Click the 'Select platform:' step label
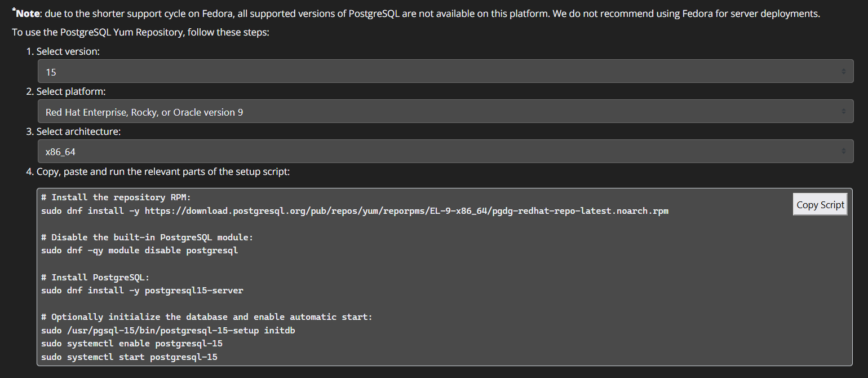The width and height of the screenshot is (868, 378). tap(71, 91)
